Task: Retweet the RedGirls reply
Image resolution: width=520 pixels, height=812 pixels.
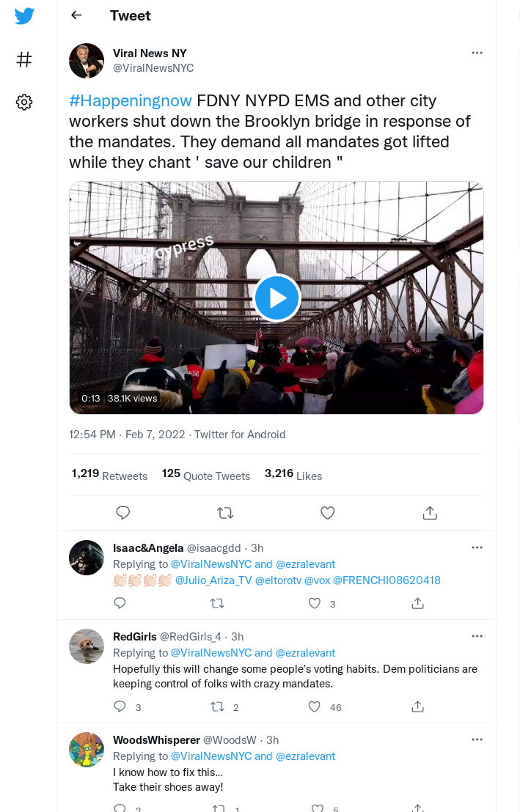Action: pyautogui.click(x=217, y=706)
